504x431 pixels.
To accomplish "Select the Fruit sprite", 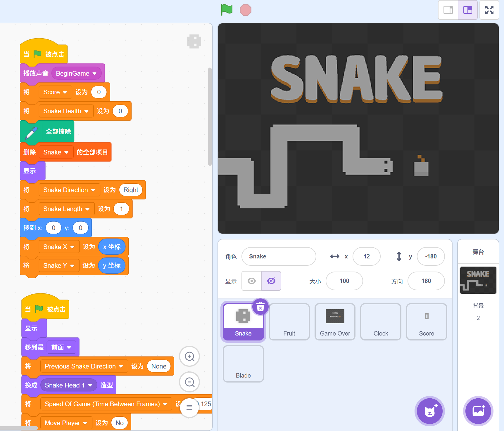I will tap(289, 322).
